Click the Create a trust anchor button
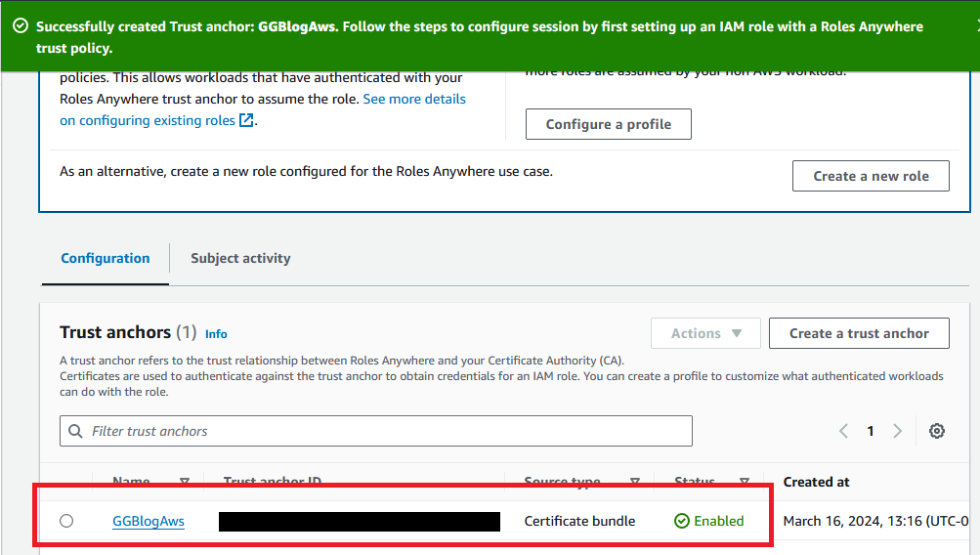 point(859,333)
